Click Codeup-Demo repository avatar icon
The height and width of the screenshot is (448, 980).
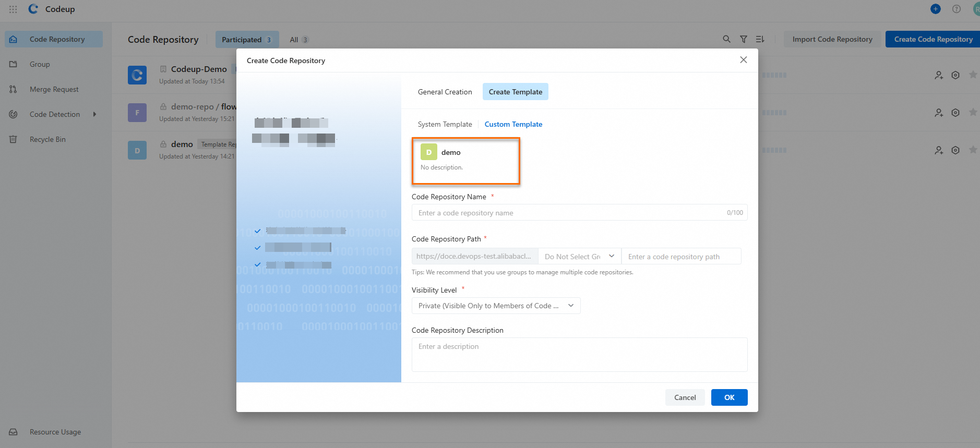pyautogui.click(x=137, y=75)
